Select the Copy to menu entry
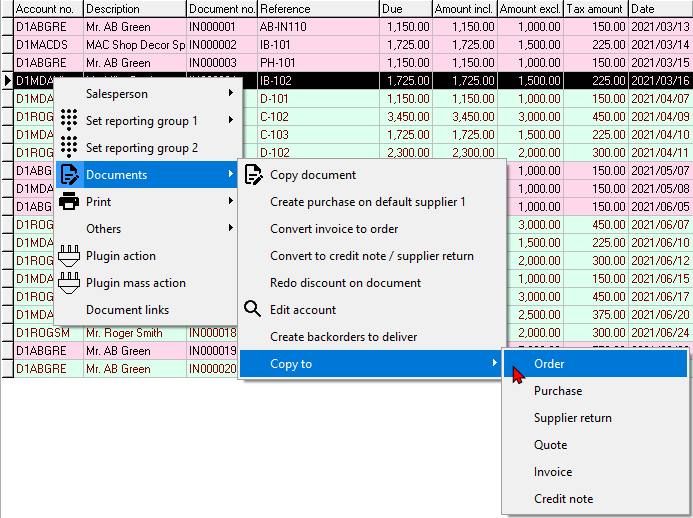The width and height of the screenshot is (693, 518). pos(371,364)
